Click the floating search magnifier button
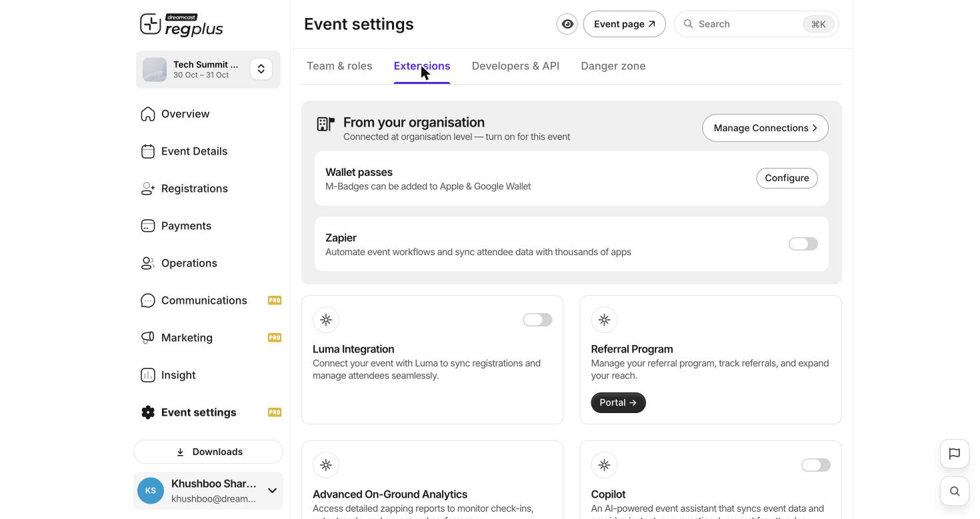Viewport: 980px width, 519px height. point(955,491)
